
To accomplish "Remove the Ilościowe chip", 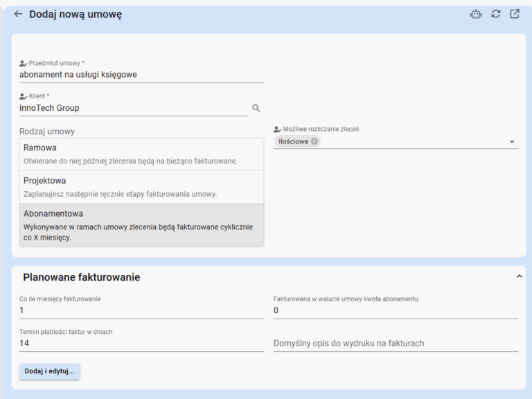I will click(x=314, y=141).
